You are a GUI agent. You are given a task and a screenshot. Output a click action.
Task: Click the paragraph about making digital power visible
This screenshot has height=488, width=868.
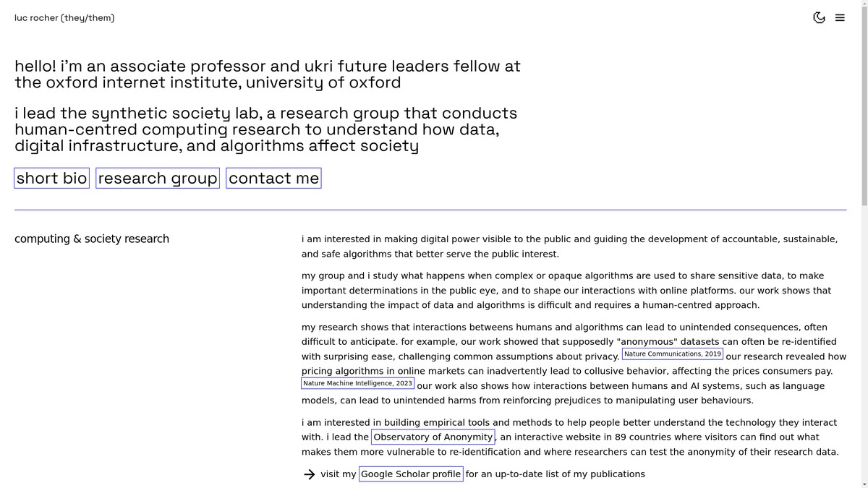570,247
